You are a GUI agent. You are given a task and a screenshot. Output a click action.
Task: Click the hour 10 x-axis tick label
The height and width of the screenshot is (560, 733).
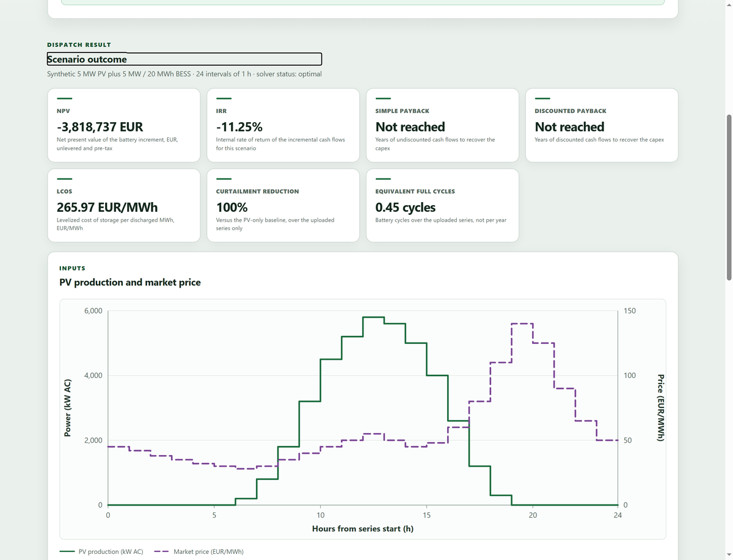point(320,515)
